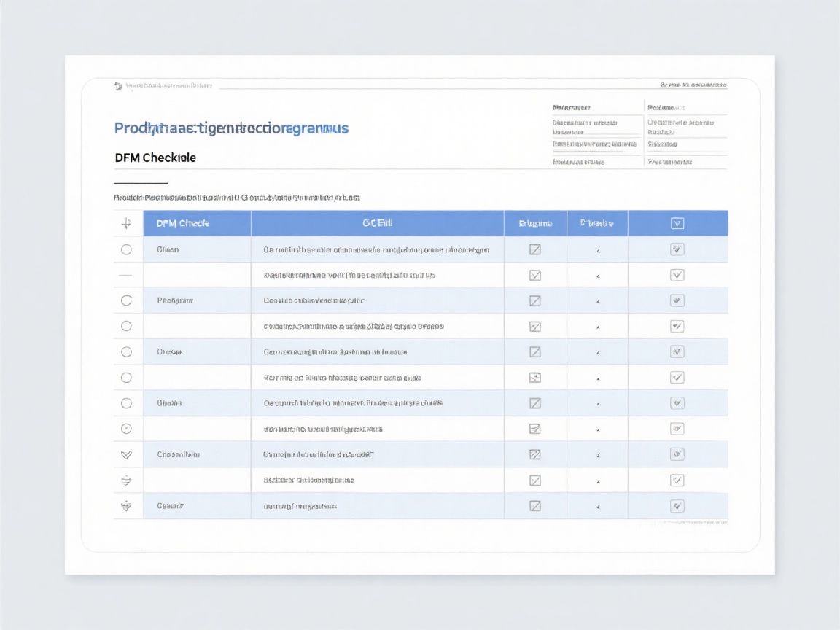The width and height of the screenshot is (840, 630).
Task: Click the double-chevron icon on the Concentric row
Action: pos(127,454)
